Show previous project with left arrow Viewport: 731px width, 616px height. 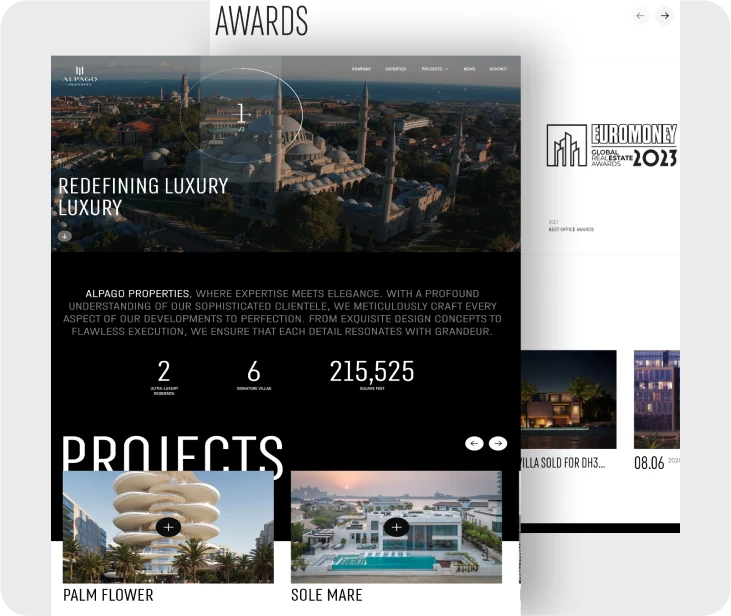[474, 443]
